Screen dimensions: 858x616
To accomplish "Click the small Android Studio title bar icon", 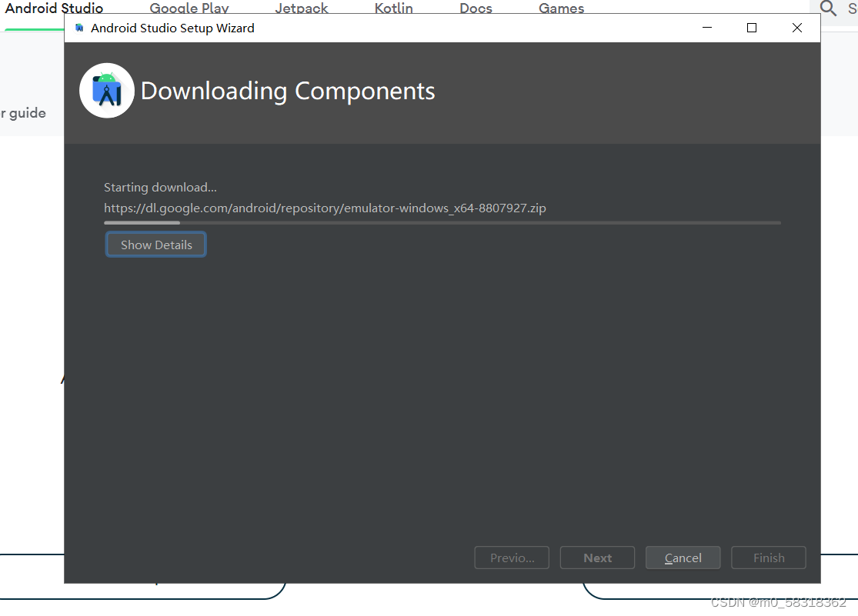I will click(x=79, y=28).
